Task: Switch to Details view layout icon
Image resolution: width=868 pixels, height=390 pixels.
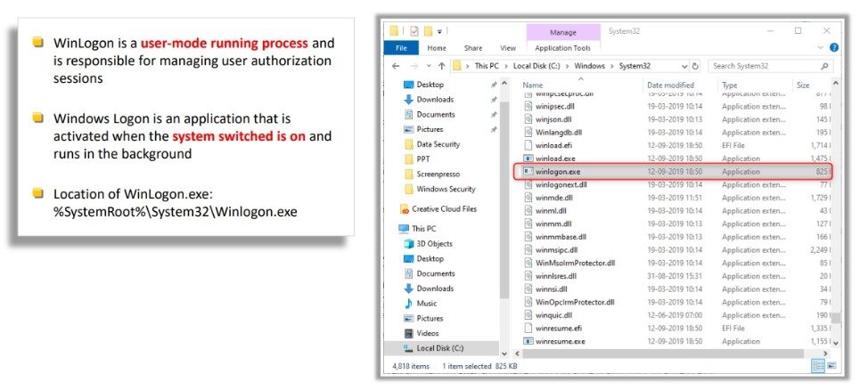Action: 817,366
